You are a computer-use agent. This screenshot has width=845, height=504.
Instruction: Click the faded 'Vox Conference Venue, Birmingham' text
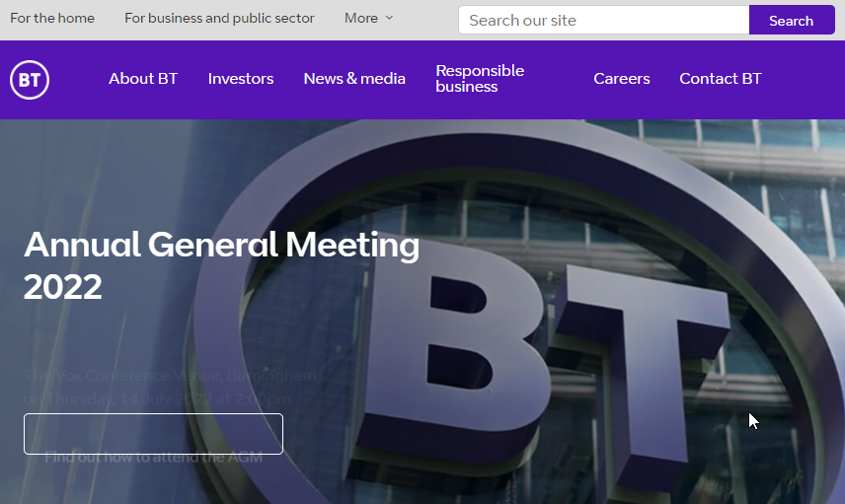(171, 376)
